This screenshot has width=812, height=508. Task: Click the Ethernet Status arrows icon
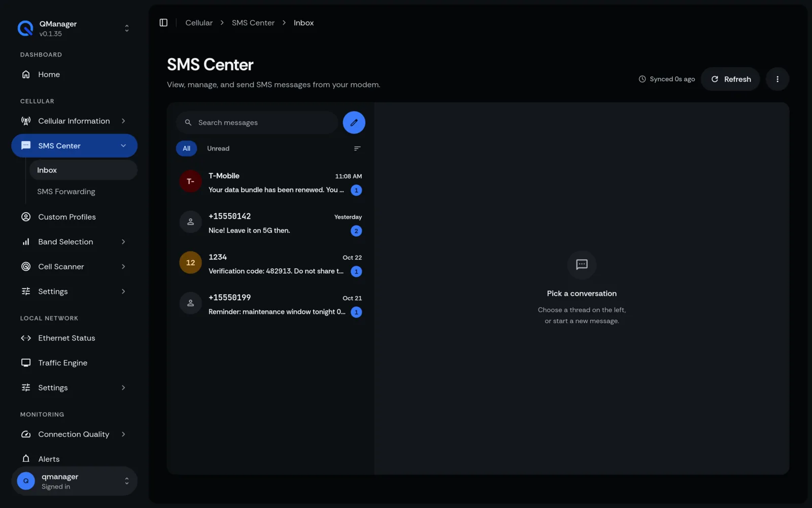(x=26, y=338)
